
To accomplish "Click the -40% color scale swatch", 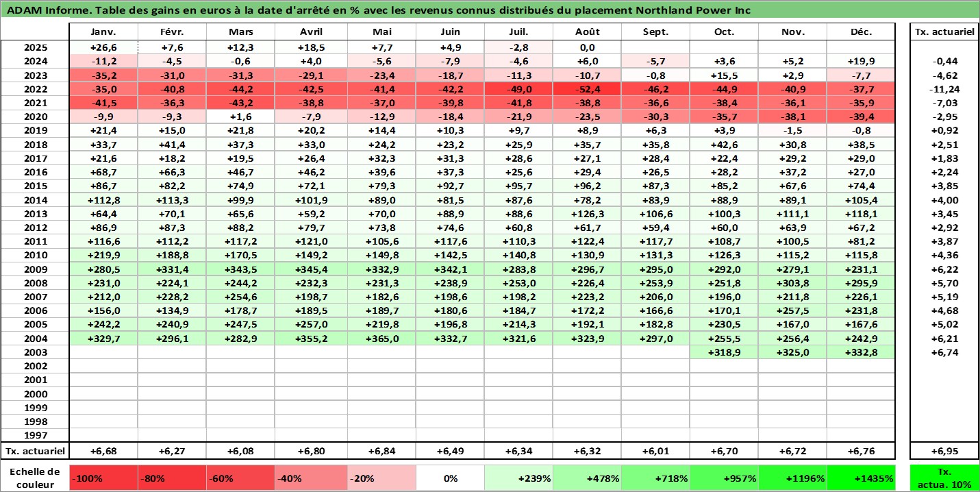I will (312, 478).
